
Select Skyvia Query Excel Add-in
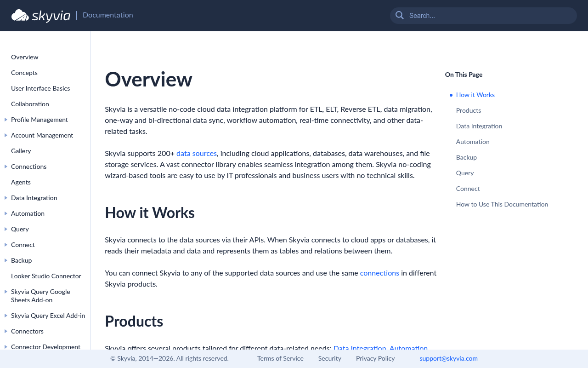tap(48, 316)
